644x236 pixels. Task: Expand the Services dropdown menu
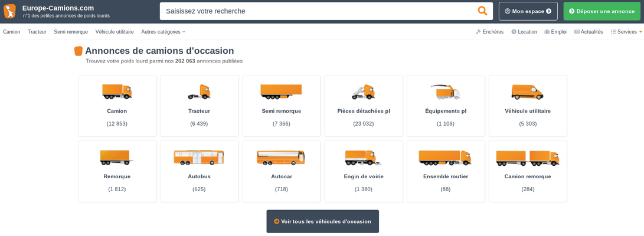(x=626, y=32)
